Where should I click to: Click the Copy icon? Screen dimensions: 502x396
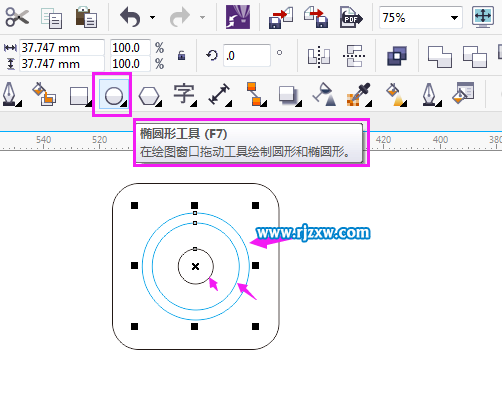[51, 18]
